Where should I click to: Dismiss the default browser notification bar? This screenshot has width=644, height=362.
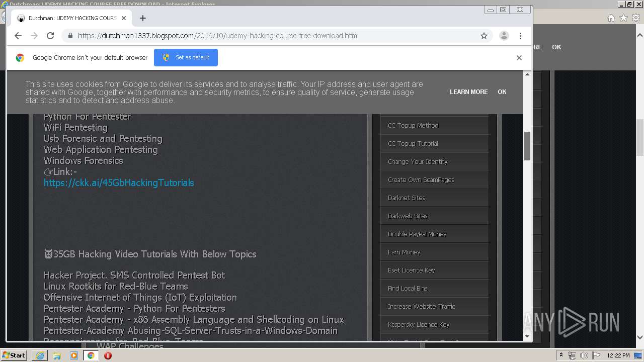(x=519, y=58)
